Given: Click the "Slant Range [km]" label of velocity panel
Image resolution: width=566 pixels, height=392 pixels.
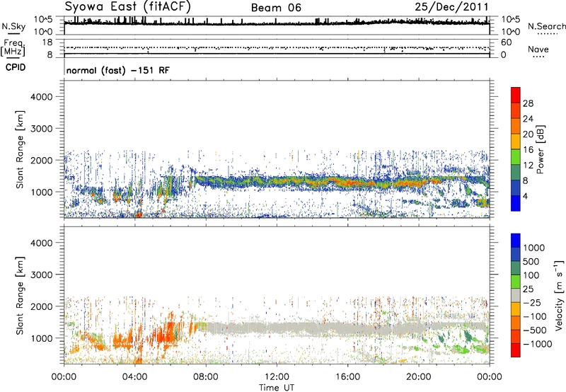Looking at the screenshot, I should (x=20, y=296).
